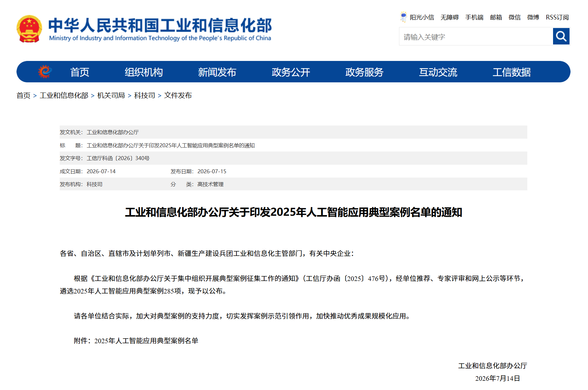Click the search magnifier button
588x390 pixels.
tap(561, 36)
